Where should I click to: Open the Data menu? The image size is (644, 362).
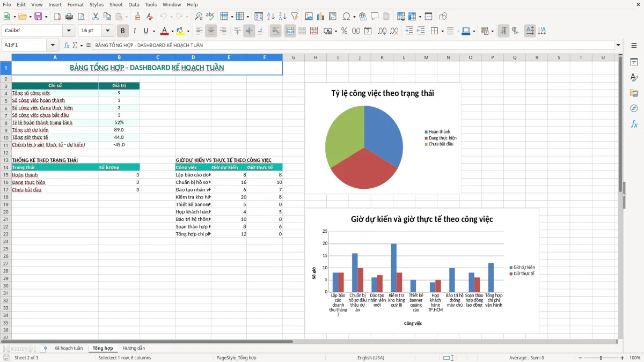click(134, 4)
